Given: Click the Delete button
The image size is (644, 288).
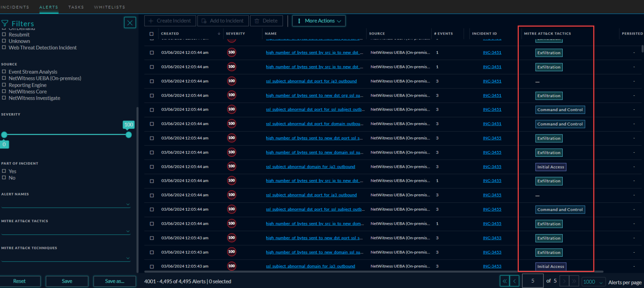Looking at the screenshot, I should pyautogui.click(x=266, y=21).
